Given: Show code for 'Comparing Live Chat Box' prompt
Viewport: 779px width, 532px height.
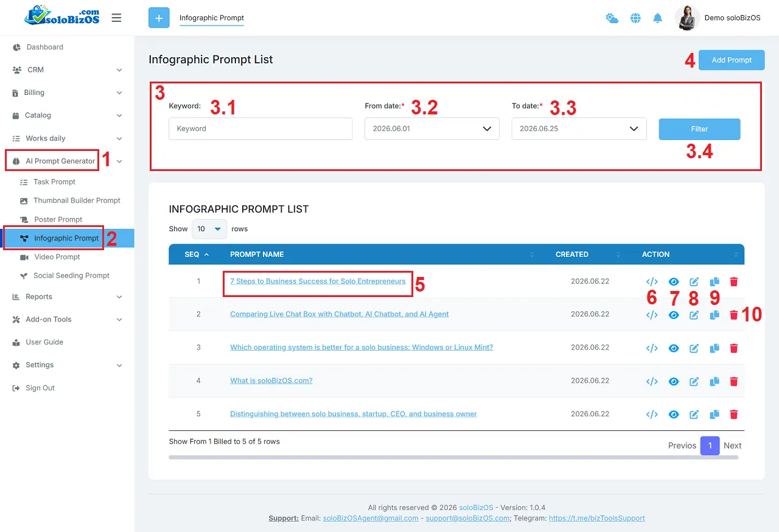Looking at the screenshot, I should click(652, 315).
